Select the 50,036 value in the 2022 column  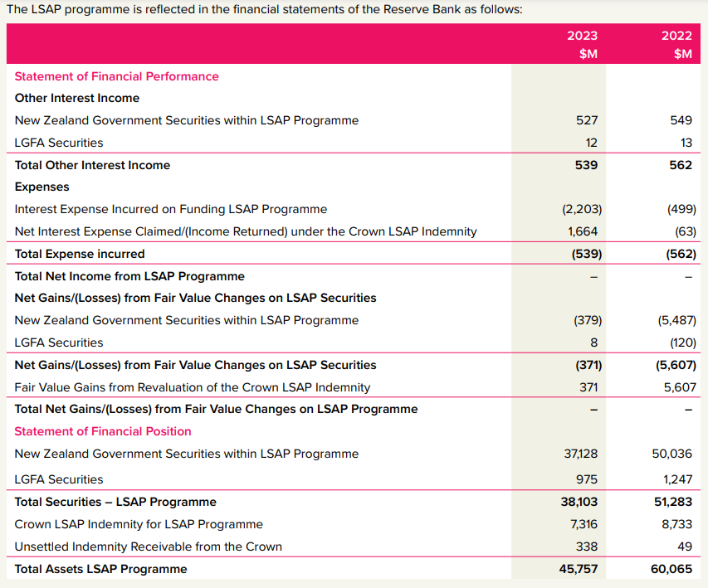click(674, 454)
